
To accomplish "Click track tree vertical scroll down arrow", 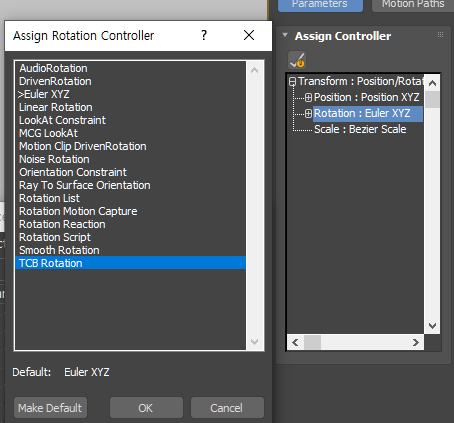I will click(x=432, y=326).
